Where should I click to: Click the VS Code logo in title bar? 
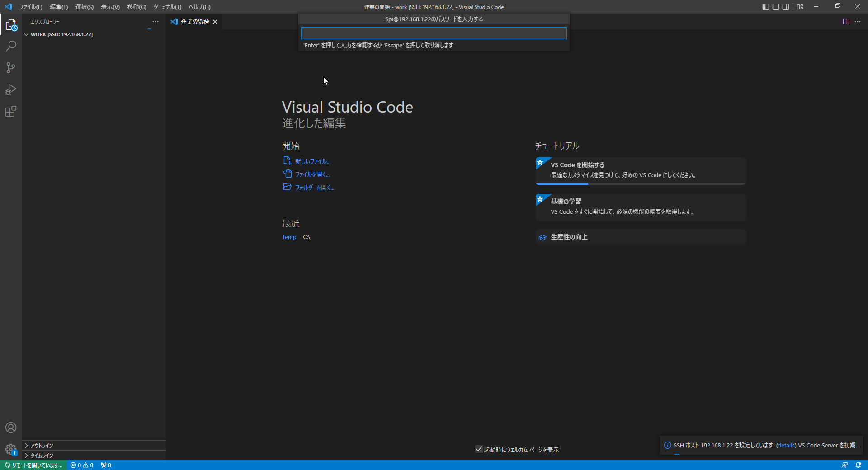click(8, 7)
